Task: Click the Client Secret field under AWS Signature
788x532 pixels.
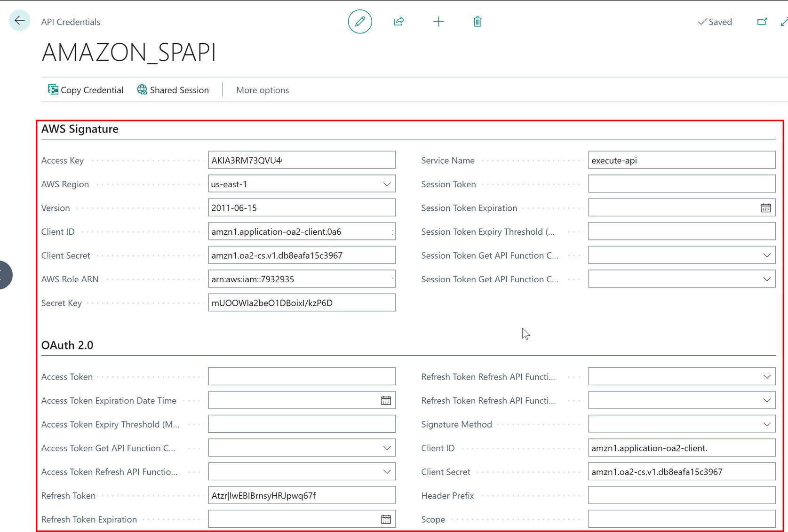Action: tap(302, 255)
